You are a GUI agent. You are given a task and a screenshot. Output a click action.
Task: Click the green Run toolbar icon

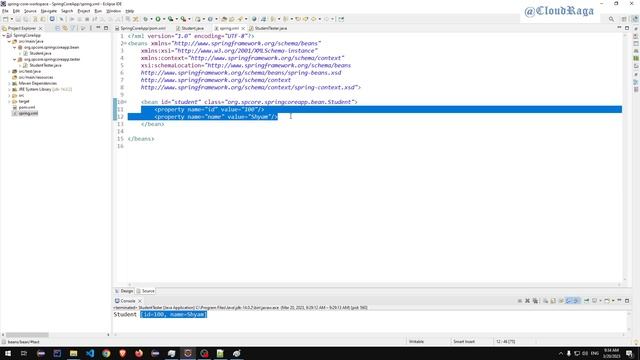(x=158, y=19)
